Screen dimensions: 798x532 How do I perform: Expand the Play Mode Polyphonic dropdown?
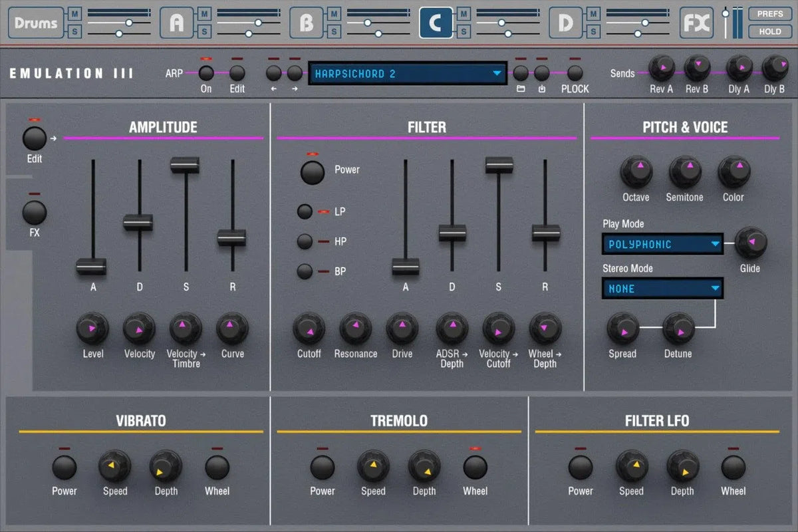pos(662,245)
